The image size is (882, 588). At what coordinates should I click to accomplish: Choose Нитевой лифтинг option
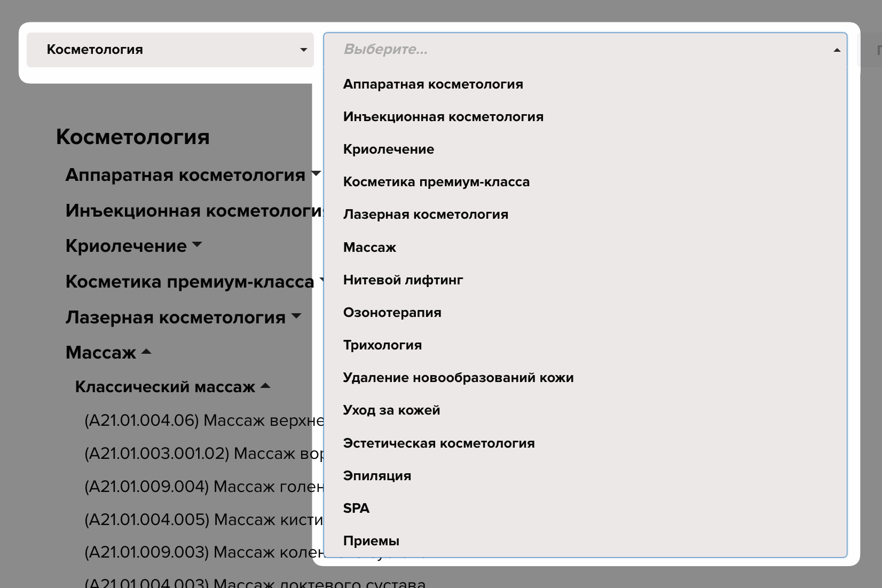[x=403, y=280]
